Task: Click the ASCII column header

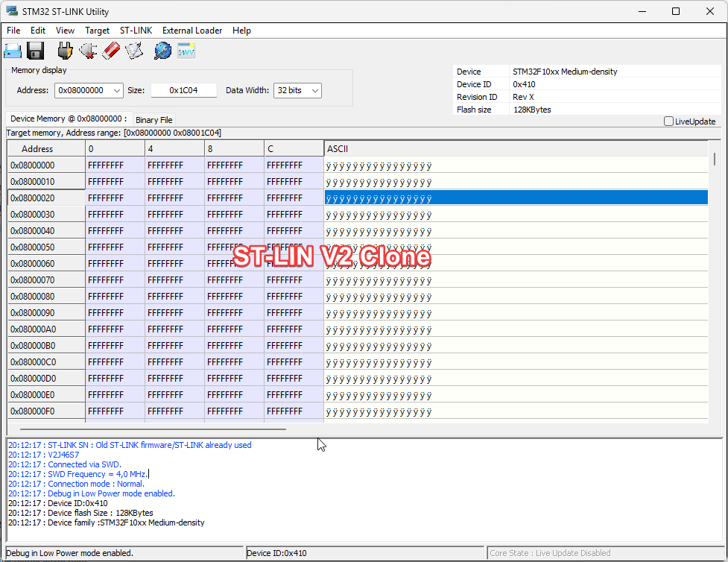Action: pos(516,148)
